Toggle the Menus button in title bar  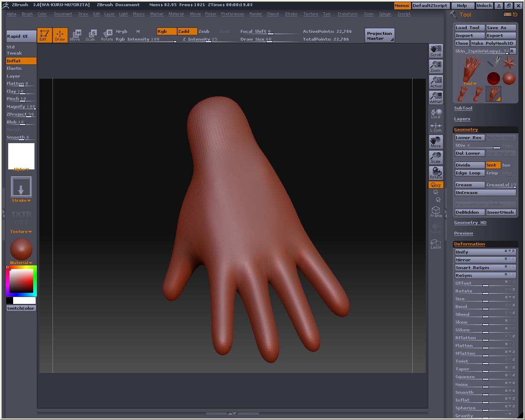pos(402,5)
